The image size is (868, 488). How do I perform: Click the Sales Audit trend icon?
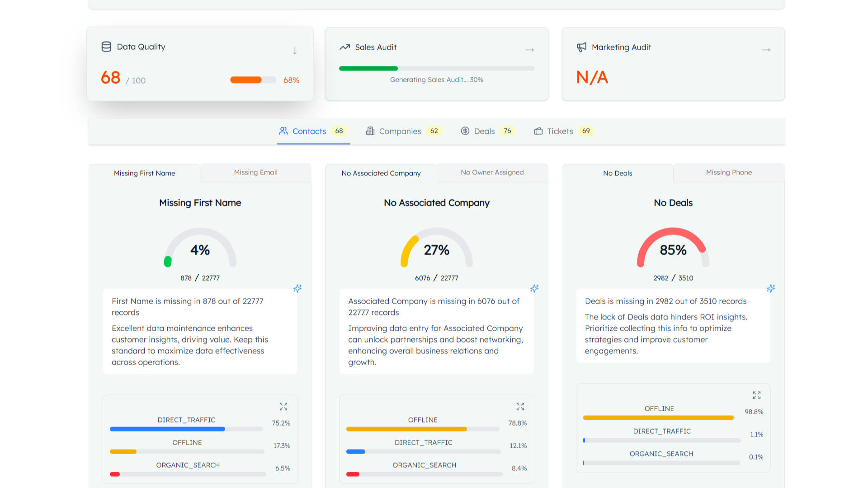[x=345, y=47]
